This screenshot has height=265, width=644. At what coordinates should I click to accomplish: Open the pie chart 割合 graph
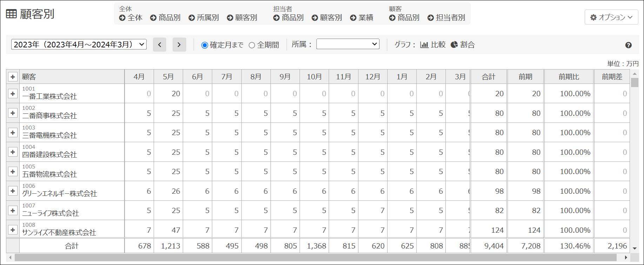tap(463, 45)
